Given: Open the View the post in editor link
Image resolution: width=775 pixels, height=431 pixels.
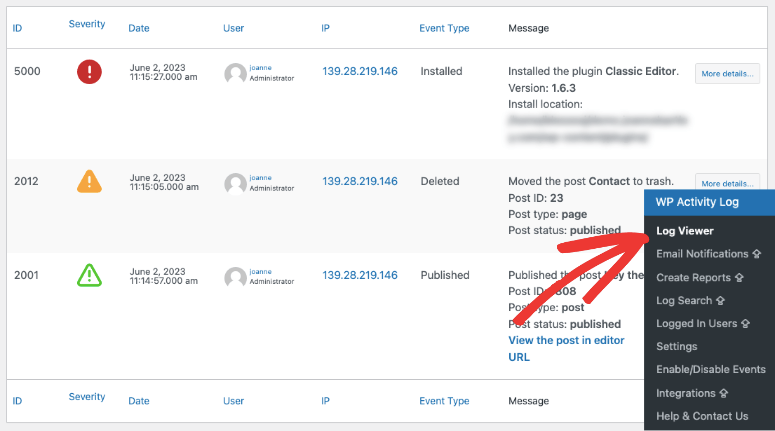Looking at the screenshot, I should [x=566, y=340].
